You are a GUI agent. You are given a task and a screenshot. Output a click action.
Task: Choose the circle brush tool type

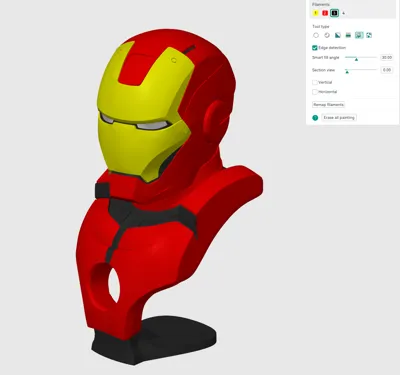[316, 35]
